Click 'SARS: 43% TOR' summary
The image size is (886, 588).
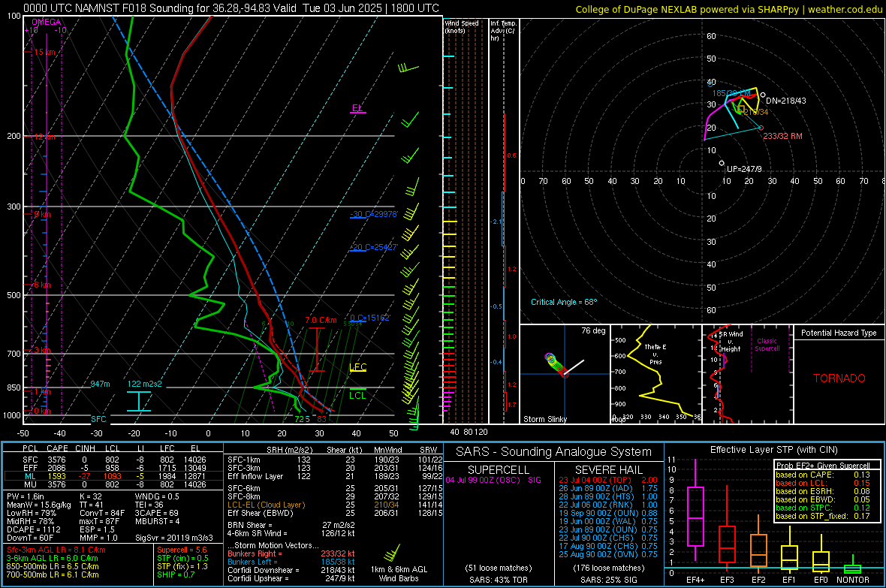tap(499, 580)
